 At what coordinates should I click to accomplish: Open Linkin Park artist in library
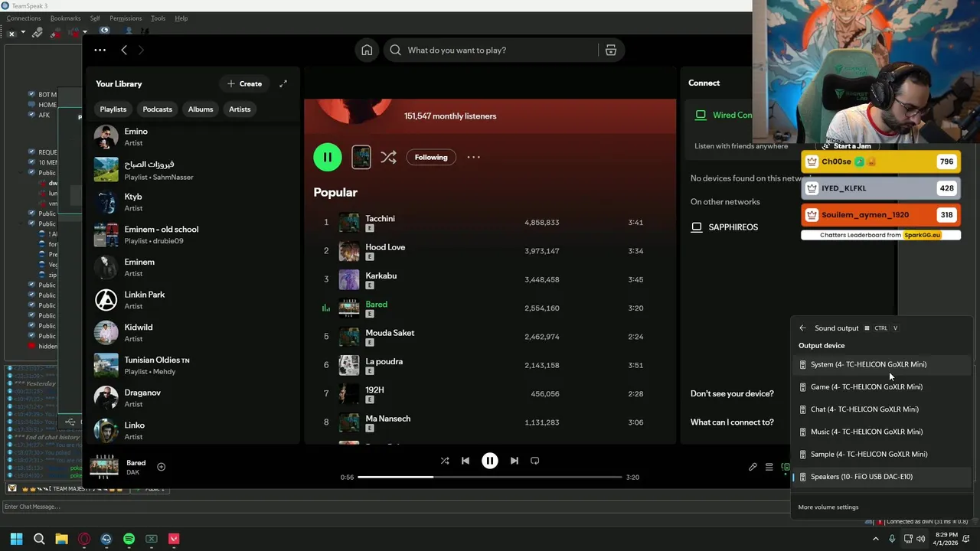193,300
